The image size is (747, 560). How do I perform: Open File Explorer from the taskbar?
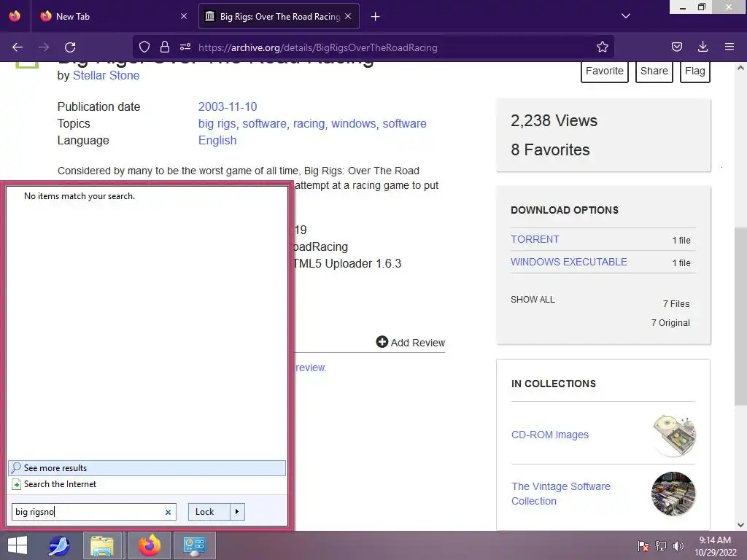(x=102, y=545)
